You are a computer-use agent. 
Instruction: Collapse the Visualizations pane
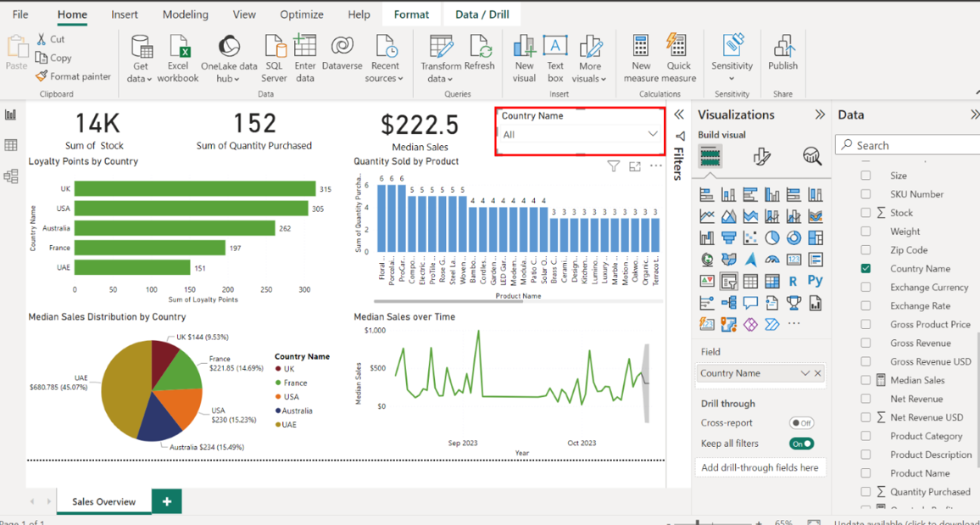click(x=820, y=114)
